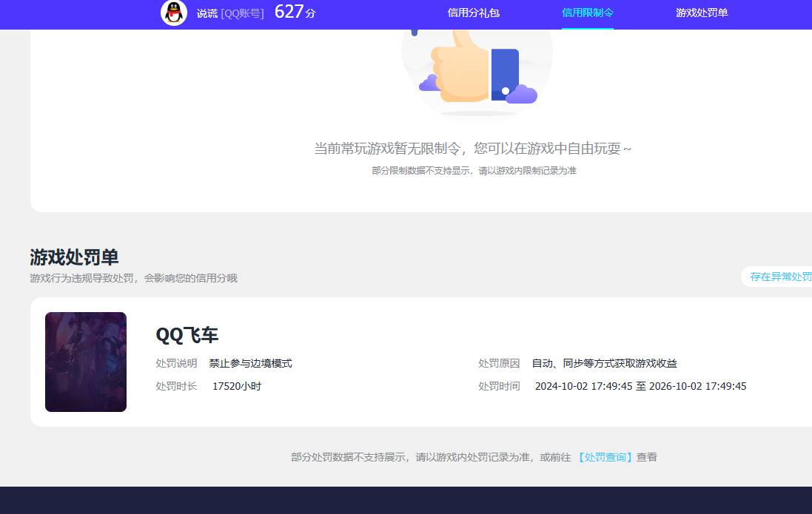Click the 部分限制数据不支持显示 disclaimer text
Image resolution: width=812 pixels, height=514 pixels.
[474, 170]
